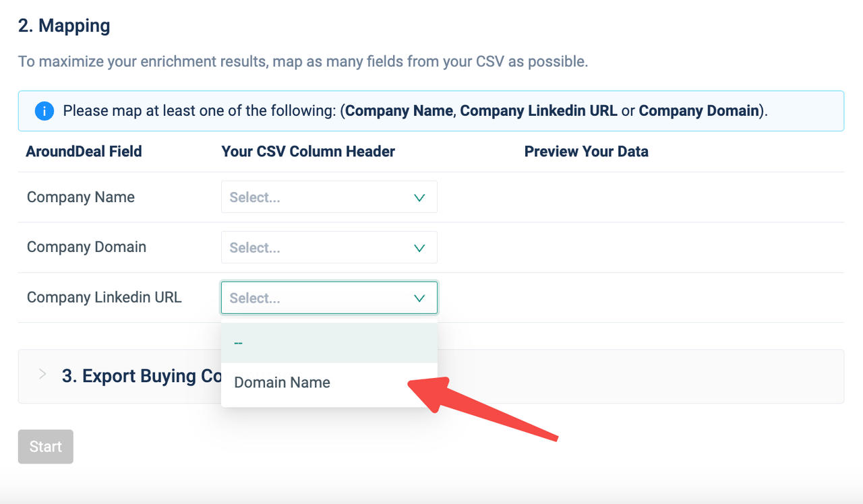Click the Company Name row label

(x=81, y=197)
